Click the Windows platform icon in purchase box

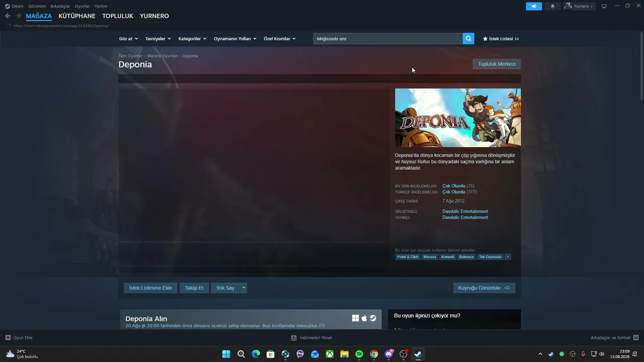(x=355, y=318)
